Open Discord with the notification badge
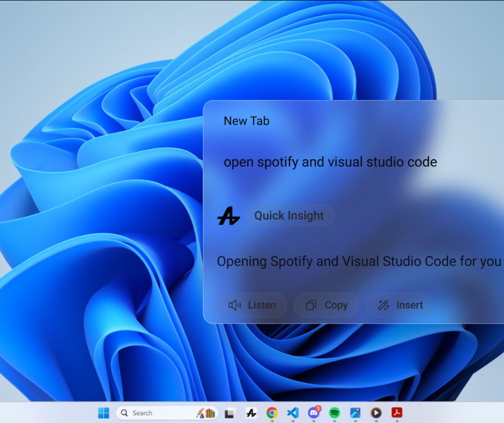Viewport: 504px width, 423px height. pyautogui.click(x=314, y=413)
